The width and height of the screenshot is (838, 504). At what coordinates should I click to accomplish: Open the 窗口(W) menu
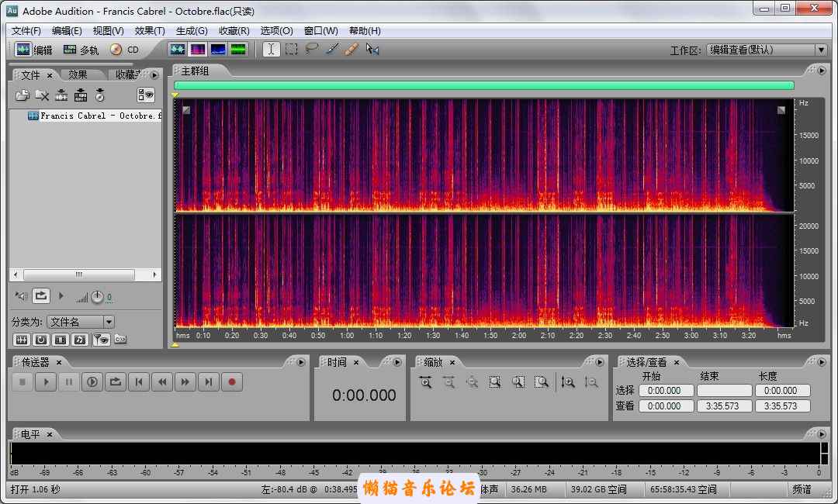click(320, 31)
